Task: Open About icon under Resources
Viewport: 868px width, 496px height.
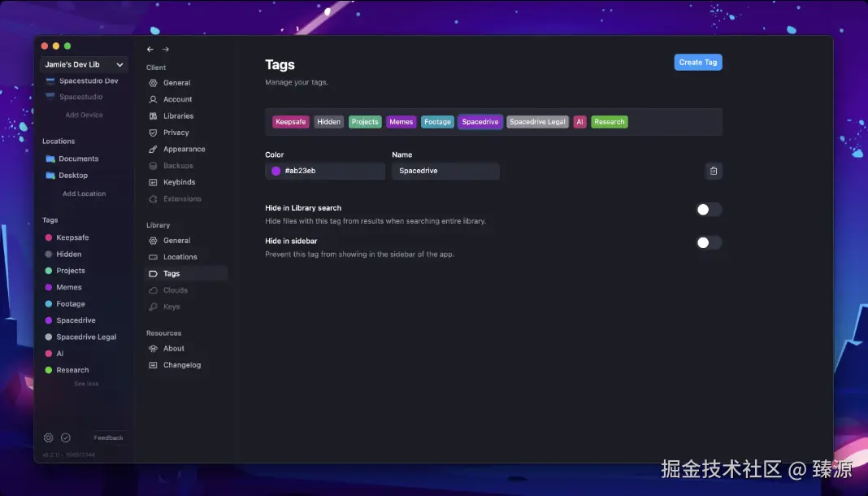Action: tap(154, 349)
